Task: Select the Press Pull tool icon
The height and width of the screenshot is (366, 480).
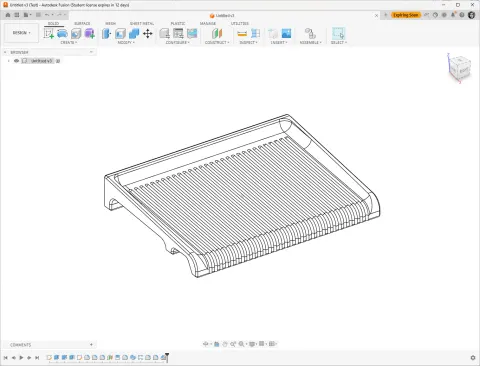Action: pyautogui.click(x=106, y=33)
